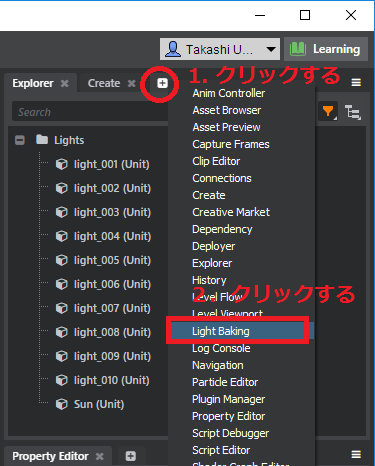The image size is (375, 466).
Task: Choose Plugin Manager from the menu
Action: 229,399
